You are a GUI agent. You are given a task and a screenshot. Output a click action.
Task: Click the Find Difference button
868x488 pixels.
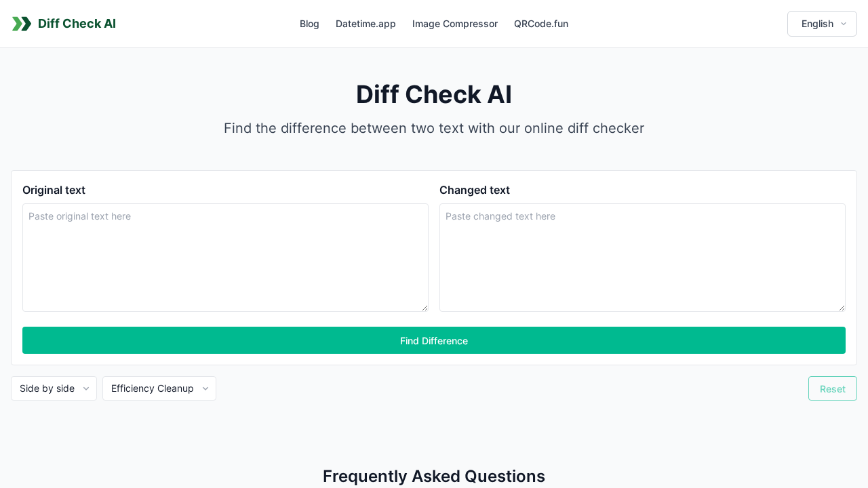[434, 340]
